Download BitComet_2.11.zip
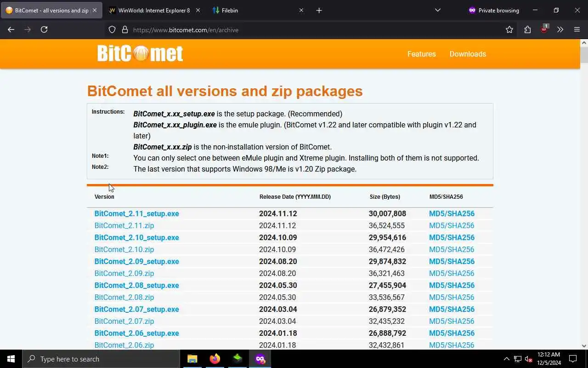This screenshot has width=588, height=368. [124, 225]
